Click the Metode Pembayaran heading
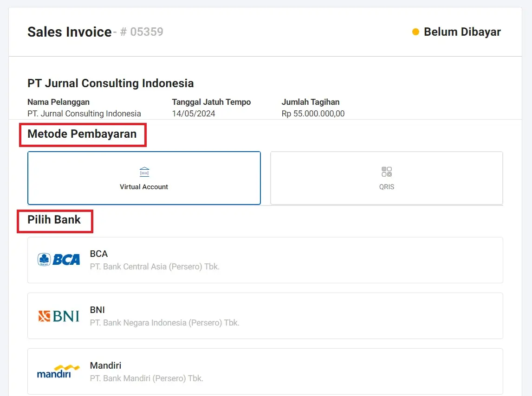Screen dimensions: 532x396 82,134
